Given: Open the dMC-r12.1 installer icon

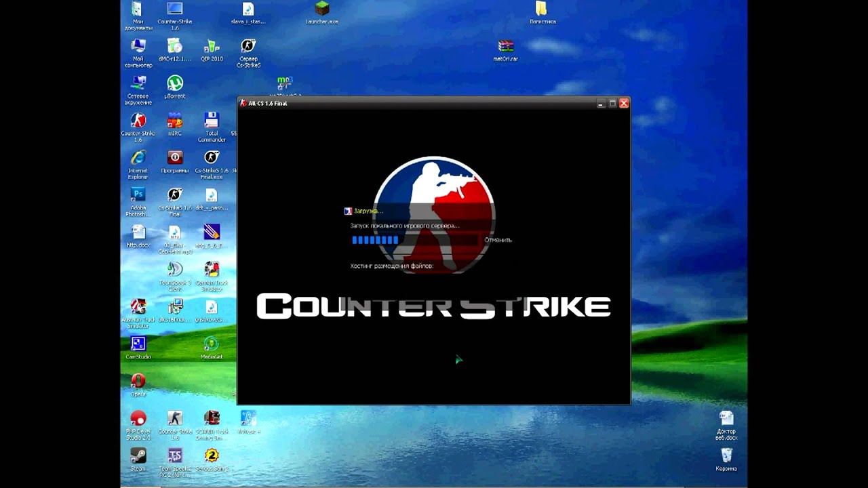Looking at the screenshot, I should (175, 51).
